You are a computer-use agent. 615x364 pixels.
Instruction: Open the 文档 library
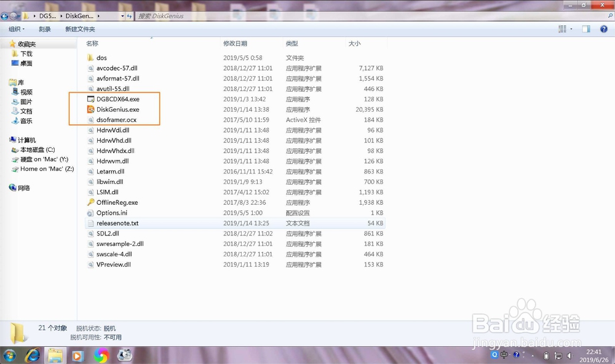(26, 111)
